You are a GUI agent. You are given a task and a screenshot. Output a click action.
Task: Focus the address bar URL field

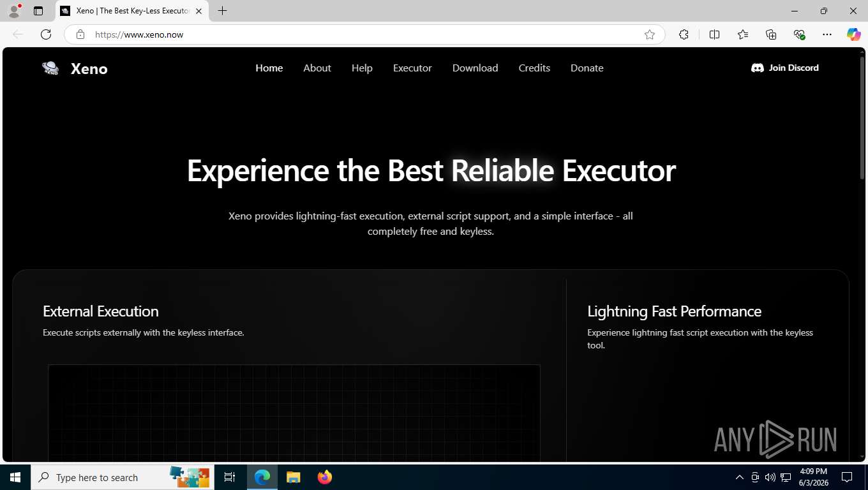coord(364,34)
